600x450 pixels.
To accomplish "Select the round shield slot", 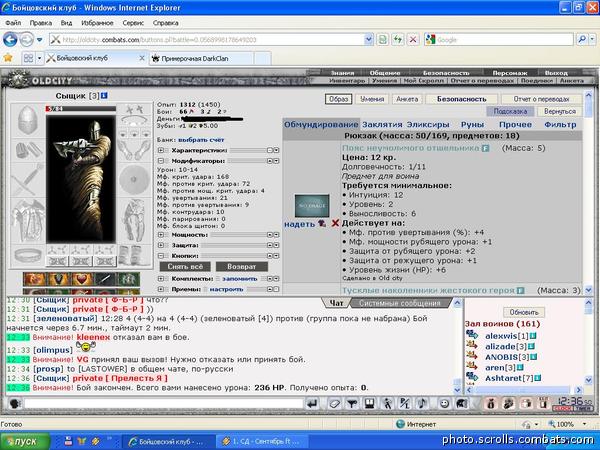I will 134,179.
